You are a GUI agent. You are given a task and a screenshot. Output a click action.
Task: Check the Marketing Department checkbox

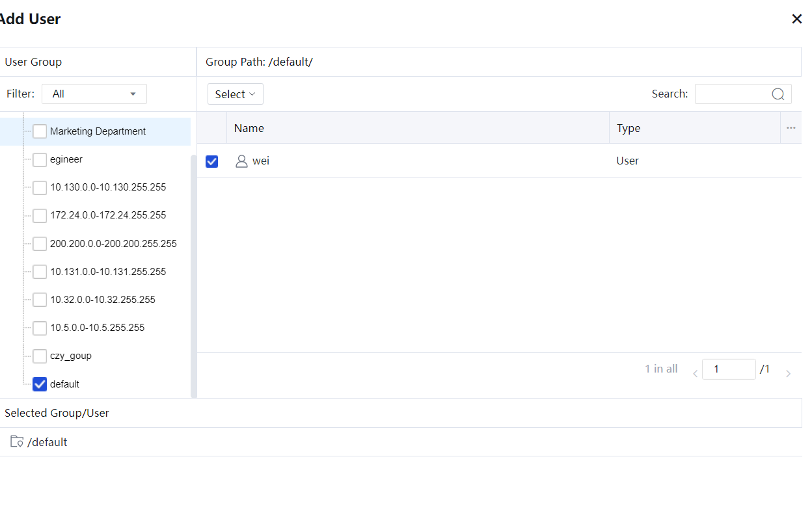pyautogui.click(x=40, y=131)
